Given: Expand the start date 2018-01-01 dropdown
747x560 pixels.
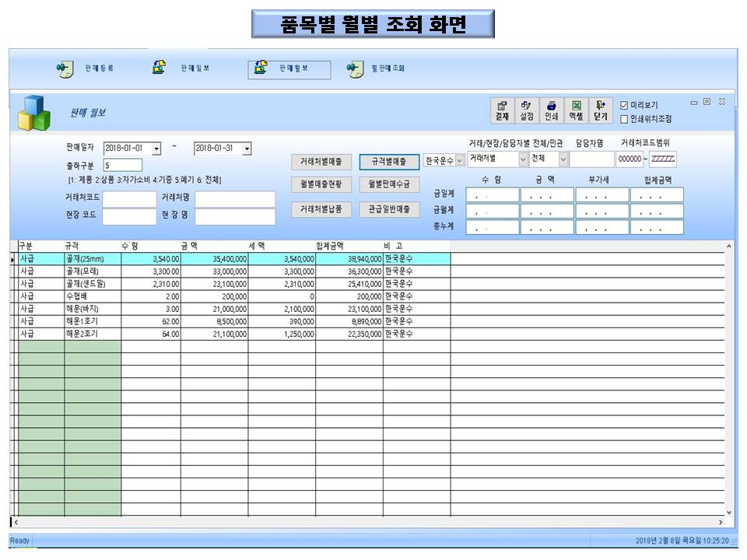Looking at the screenshot, I should click(156, 149).
